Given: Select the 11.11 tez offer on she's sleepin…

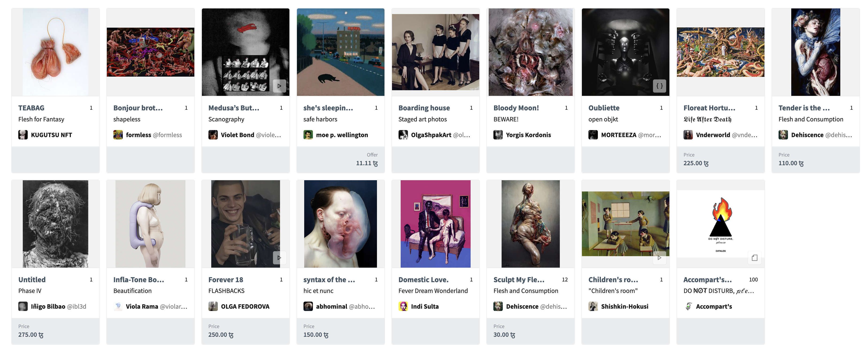Looking at the screenshot, I should pyautogui.click(x=367, y=163).
